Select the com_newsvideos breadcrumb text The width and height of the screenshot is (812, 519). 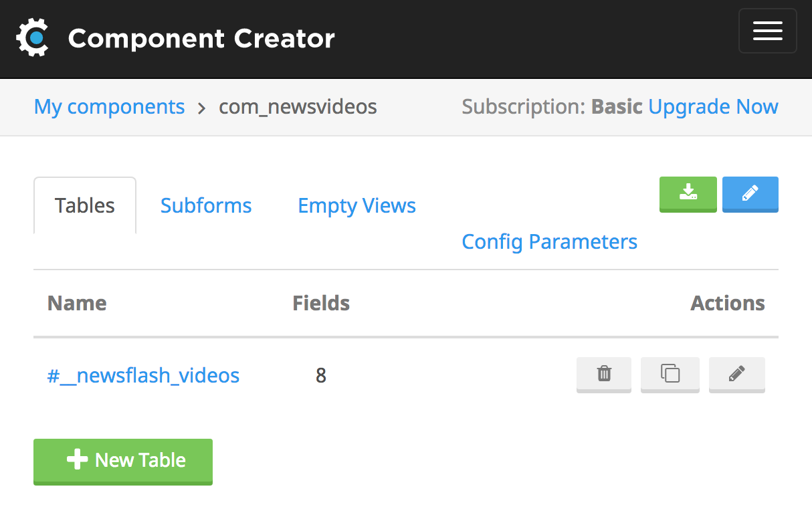click(298, 107)
